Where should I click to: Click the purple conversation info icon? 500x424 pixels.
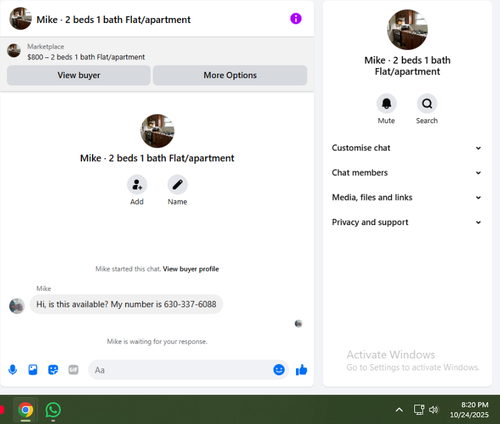(x=296, y=19)
